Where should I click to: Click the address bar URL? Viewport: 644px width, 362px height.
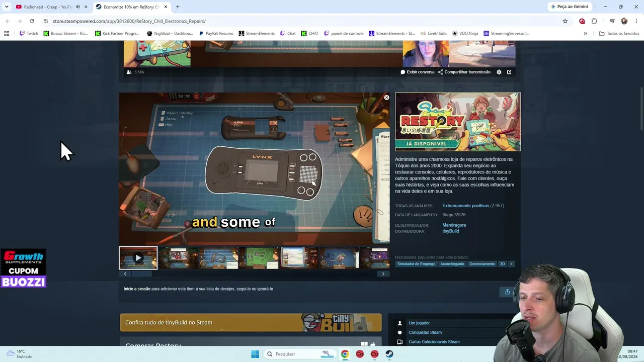point(129,21)
